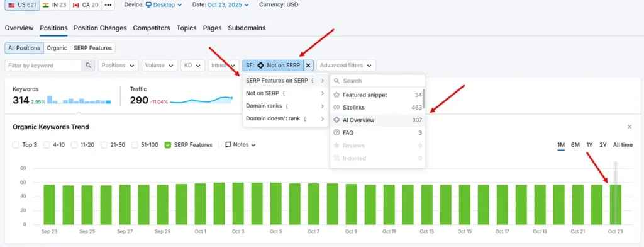The image size is (644, 247).
Task: Choose Featured snippet from SERP features list
Action: click(377, 95)
